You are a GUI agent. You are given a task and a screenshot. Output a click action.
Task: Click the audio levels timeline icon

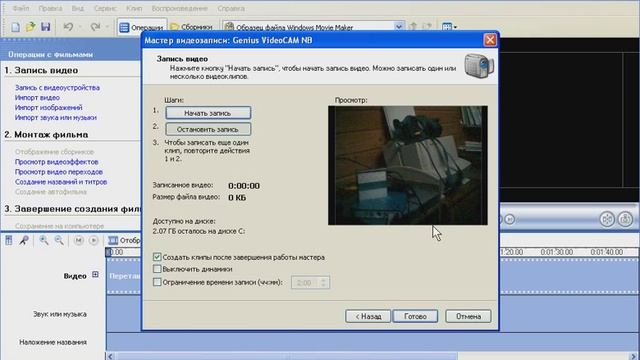(9, 240)
